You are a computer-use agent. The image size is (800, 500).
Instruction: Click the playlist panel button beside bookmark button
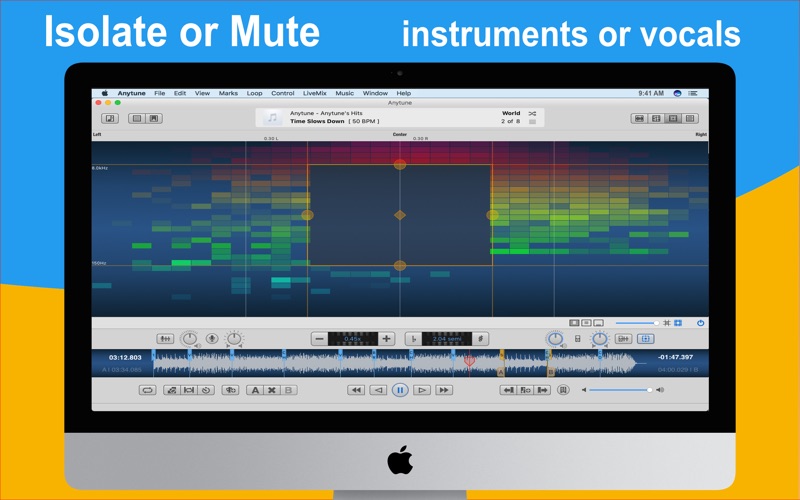pos(137,118)
